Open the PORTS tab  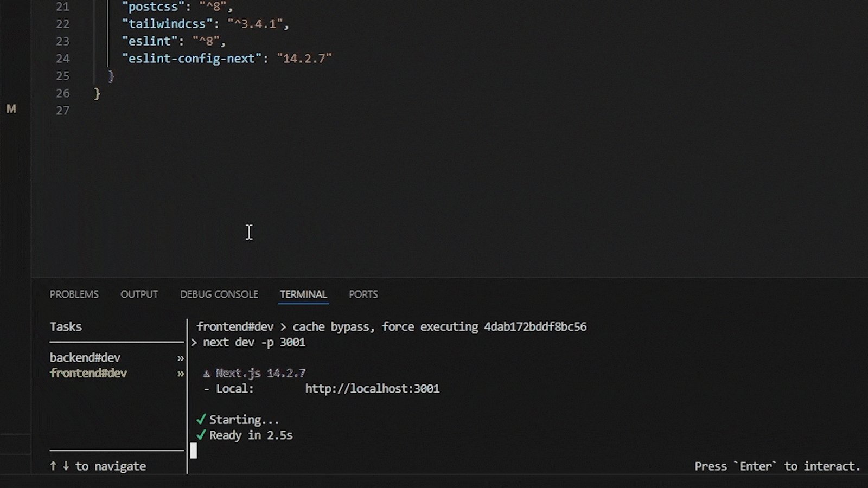363,294
